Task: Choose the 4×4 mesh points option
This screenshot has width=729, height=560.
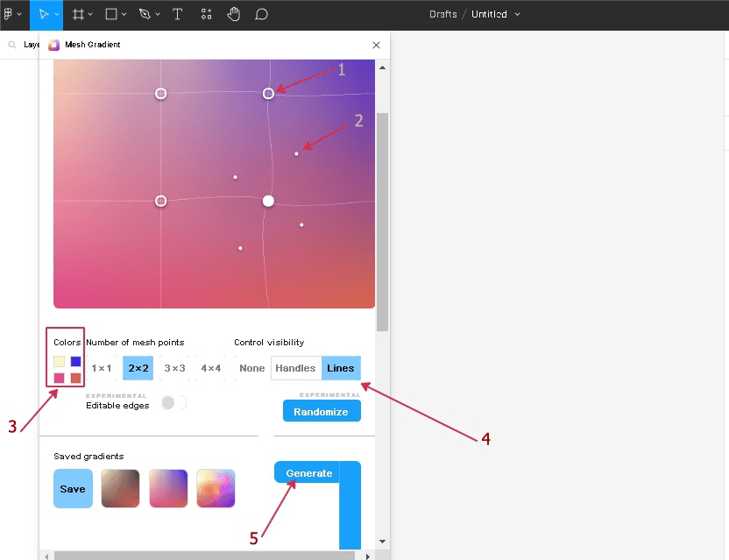Action: 210,368
